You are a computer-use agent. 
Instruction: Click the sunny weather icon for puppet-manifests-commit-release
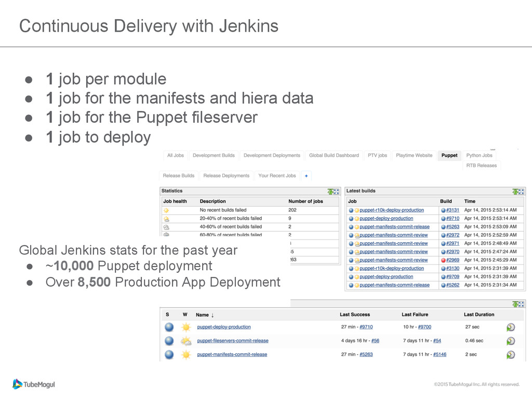[186, 354]
